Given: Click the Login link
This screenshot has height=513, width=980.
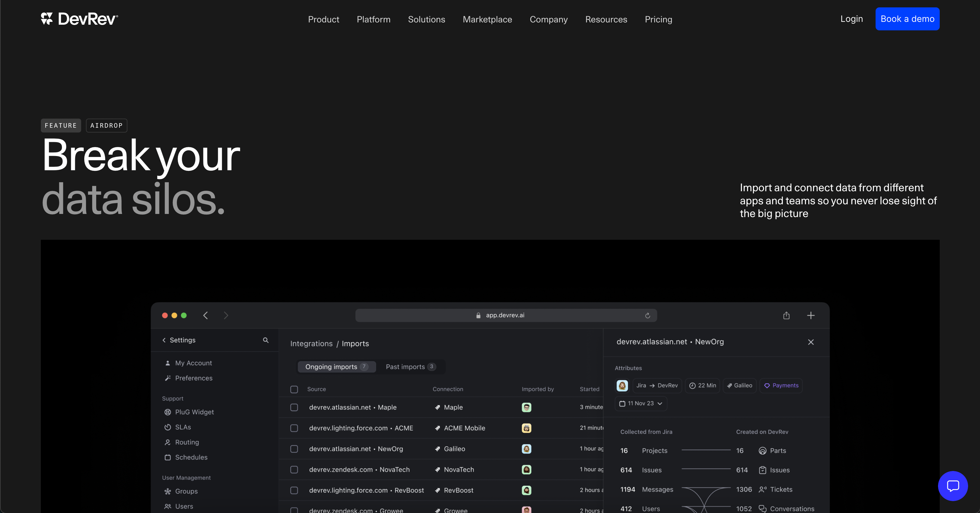Looking at the screenshot, I should tap(851, 19).
